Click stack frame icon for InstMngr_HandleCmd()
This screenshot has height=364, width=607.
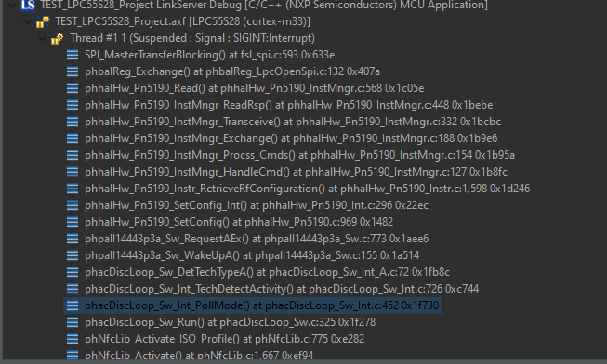pos(73,172)
